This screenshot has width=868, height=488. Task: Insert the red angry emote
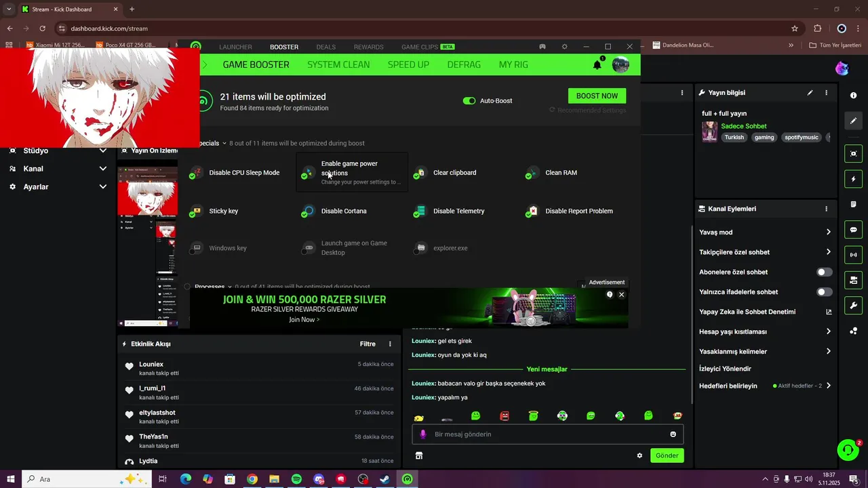coord(505,416)
